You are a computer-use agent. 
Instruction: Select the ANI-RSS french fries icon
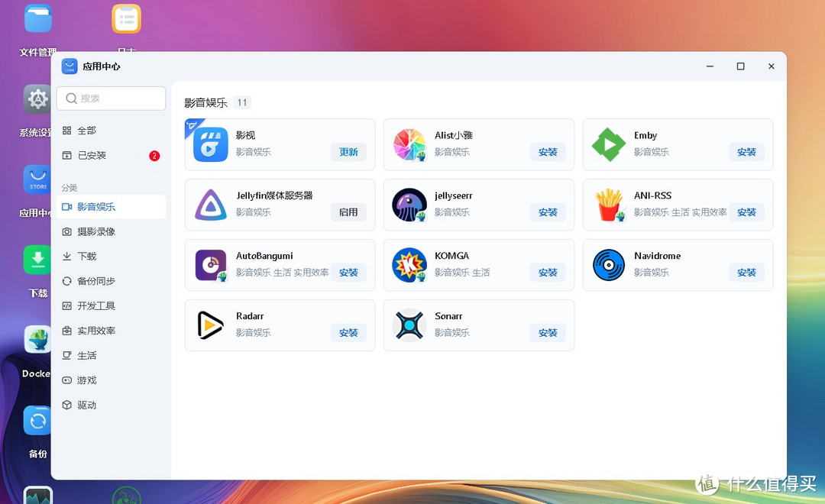[x=609, y=205]
